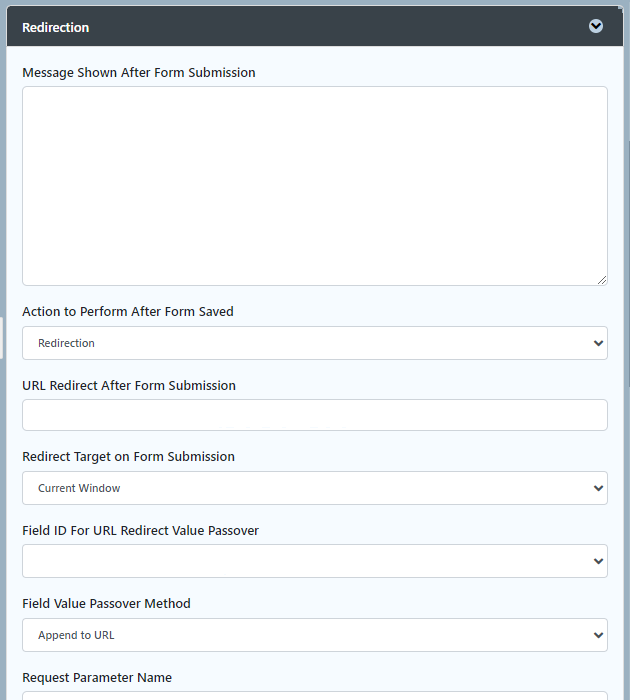The height and width of the screenshot is (700, 630).
Task: Click the Redirection panel header title
Action: click(x=56, y=28)
